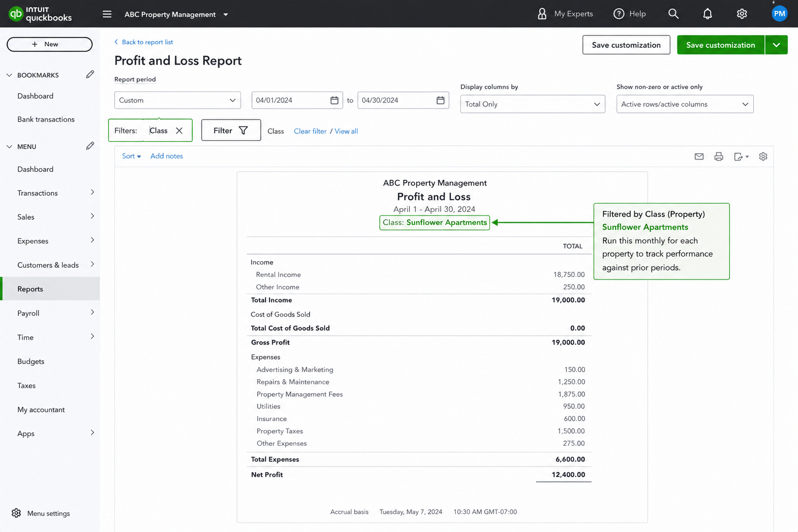Screen dimensions: 798x532
Task: Open Display columns by dropdown
Action: click(x=533, y=104)
